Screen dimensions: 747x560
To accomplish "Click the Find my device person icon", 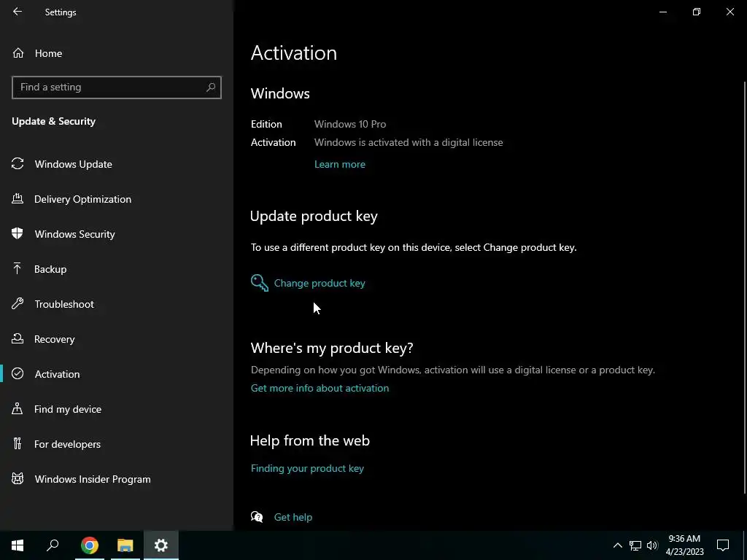I will [x=18, y=408].
